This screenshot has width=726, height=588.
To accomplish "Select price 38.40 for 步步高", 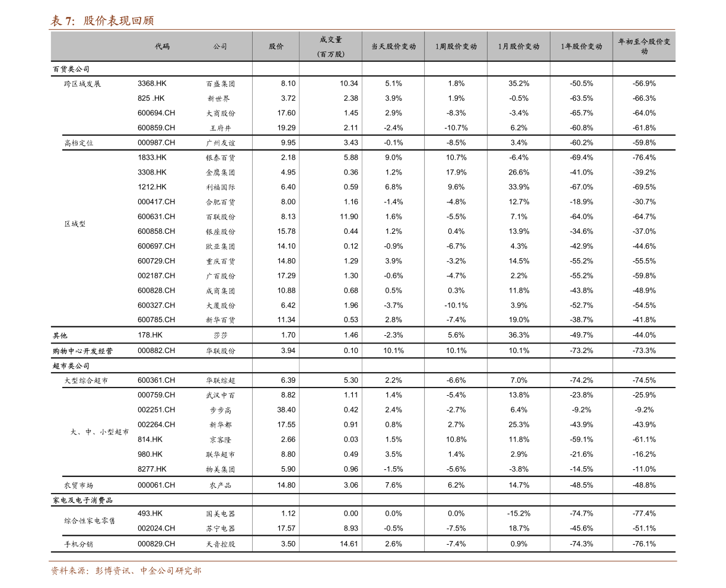I will 286,410.
